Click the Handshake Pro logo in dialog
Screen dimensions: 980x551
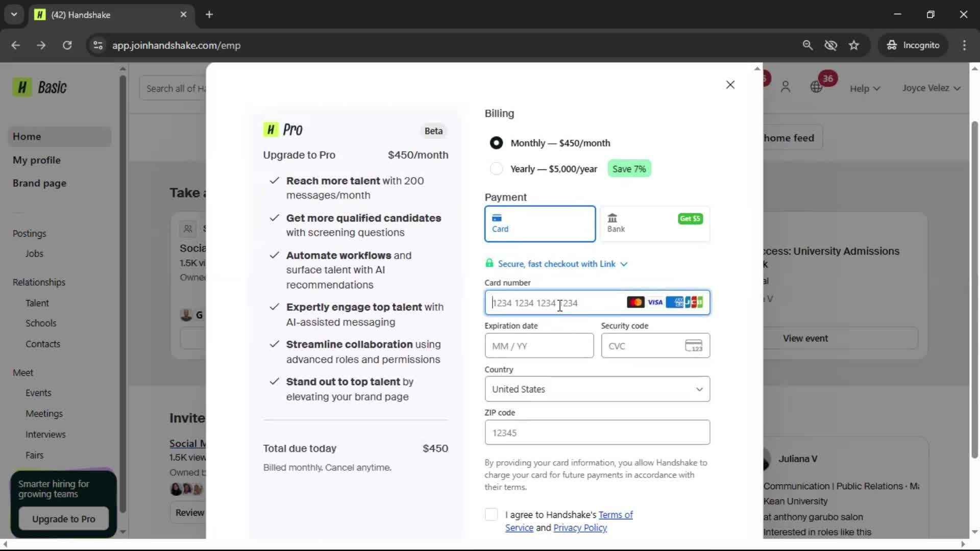pos(283,130)
